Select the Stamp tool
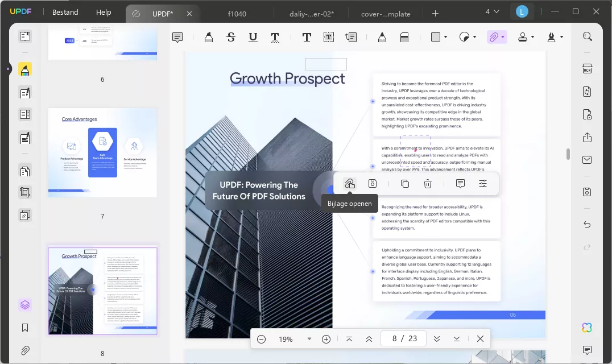Image resolution: width=612 pixels, height=364 pixels. click(x=523, y=37)
